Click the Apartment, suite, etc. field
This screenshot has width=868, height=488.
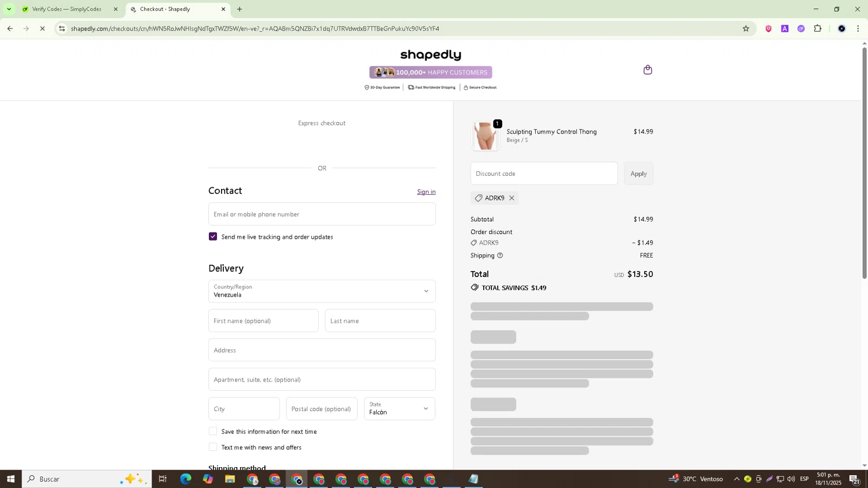(x=322, y=380)
